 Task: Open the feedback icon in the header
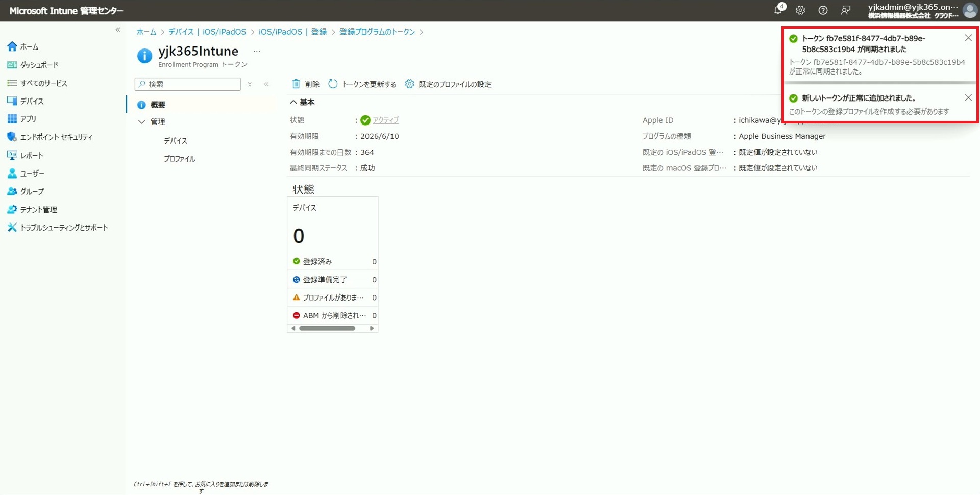coord(846,10)
